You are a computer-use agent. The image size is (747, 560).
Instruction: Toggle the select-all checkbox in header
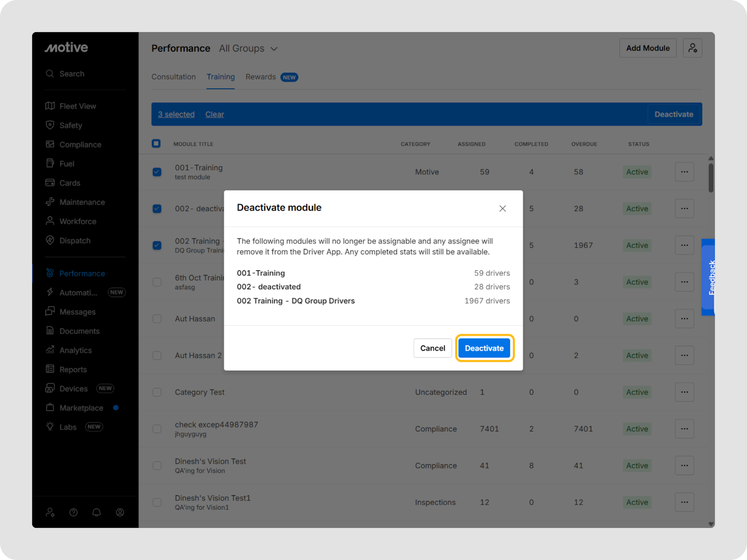tap(156, 144)
